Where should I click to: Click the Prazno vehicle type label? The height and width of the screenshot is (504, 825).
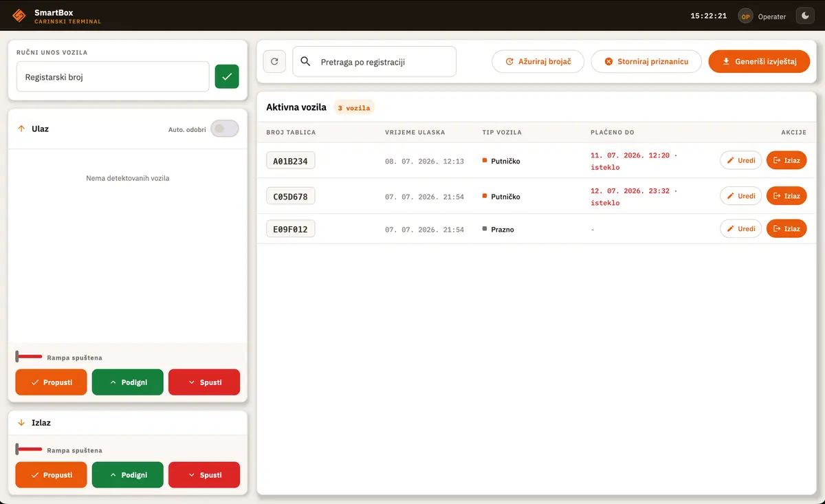pyautogui.click(x=503, y=229)
